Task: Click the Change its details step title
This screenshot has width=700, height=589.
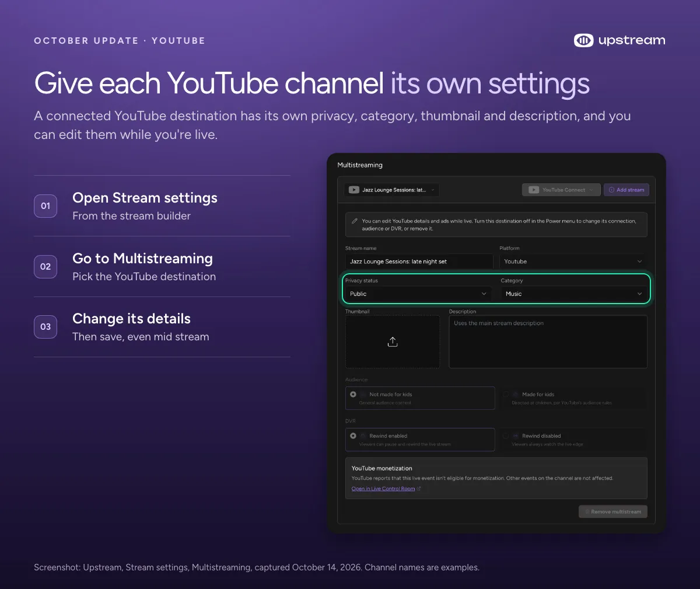Action: (131, 319)
